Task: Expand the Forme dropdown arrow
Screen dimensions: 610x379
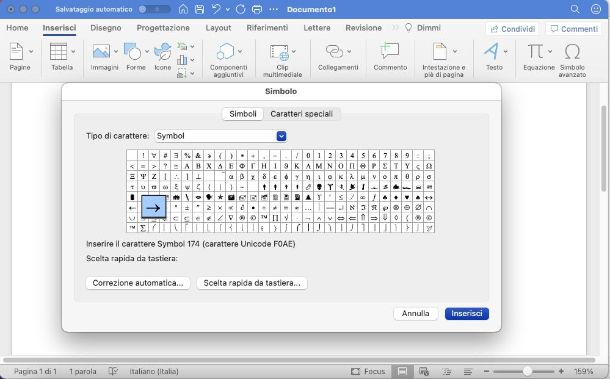Action: [147, 51]
